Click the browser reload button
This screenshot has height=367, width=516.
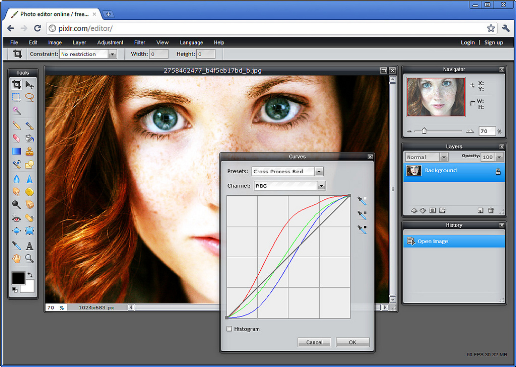(x=37, y=28)
